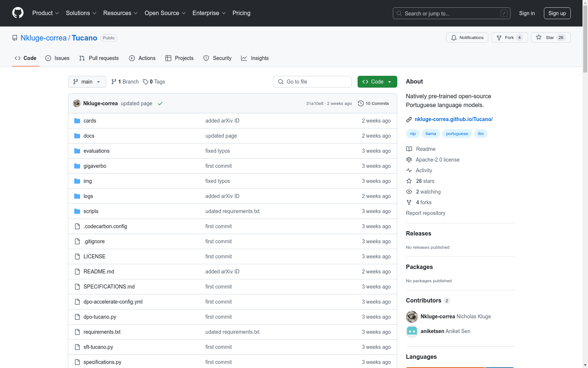Click the license scale icon
Screen dimensions: 588x368
pos(409,160)
